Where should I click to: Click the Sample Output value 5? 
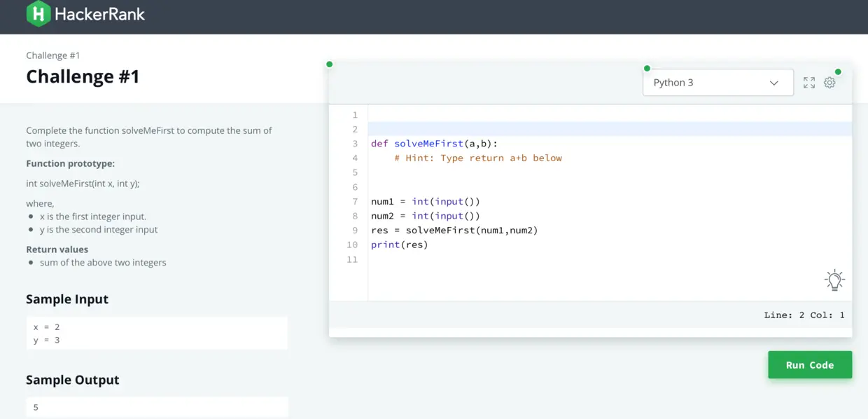pos(35,407)
